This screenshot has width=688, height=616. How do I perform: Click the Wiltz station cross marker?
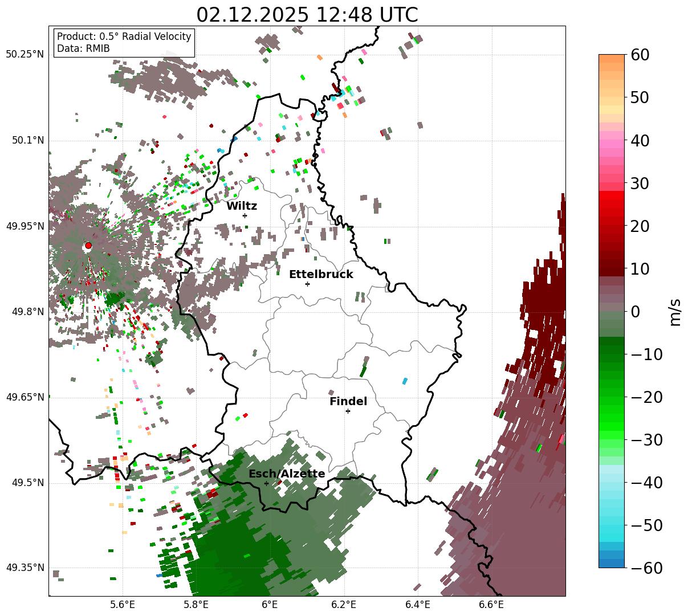click(245, 215)
